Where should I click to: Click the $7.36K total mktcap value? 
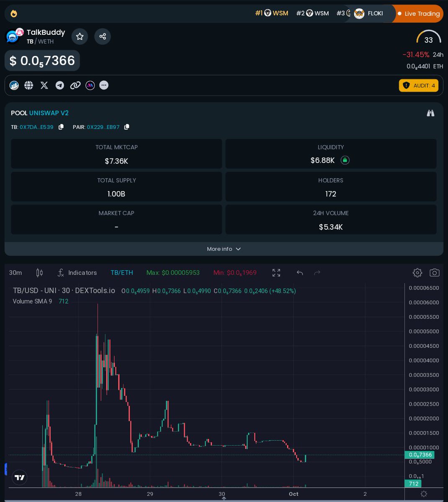click(116, 161)
